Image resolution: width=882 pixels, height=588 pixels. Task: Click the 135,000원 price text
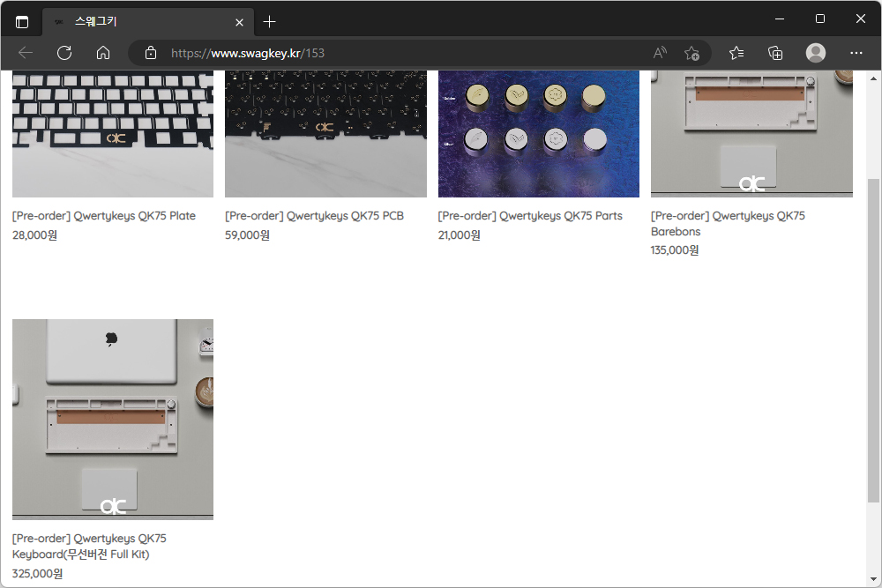point(675,250)
